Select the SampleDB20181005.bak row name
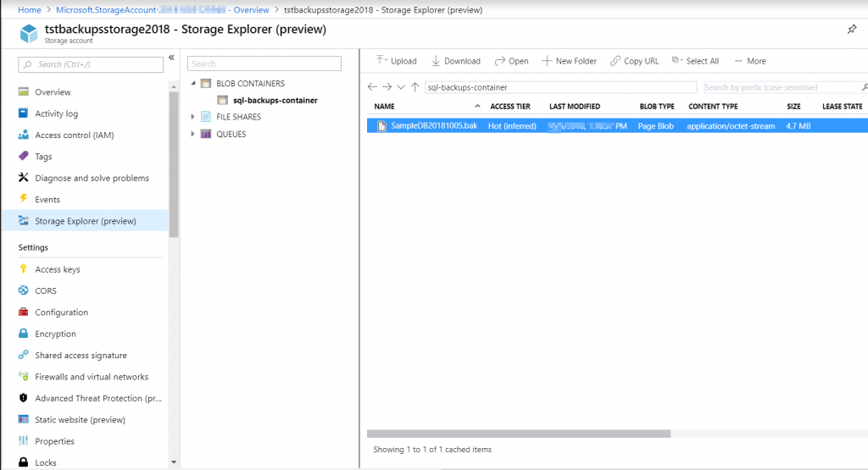 (x=434, y=125)
